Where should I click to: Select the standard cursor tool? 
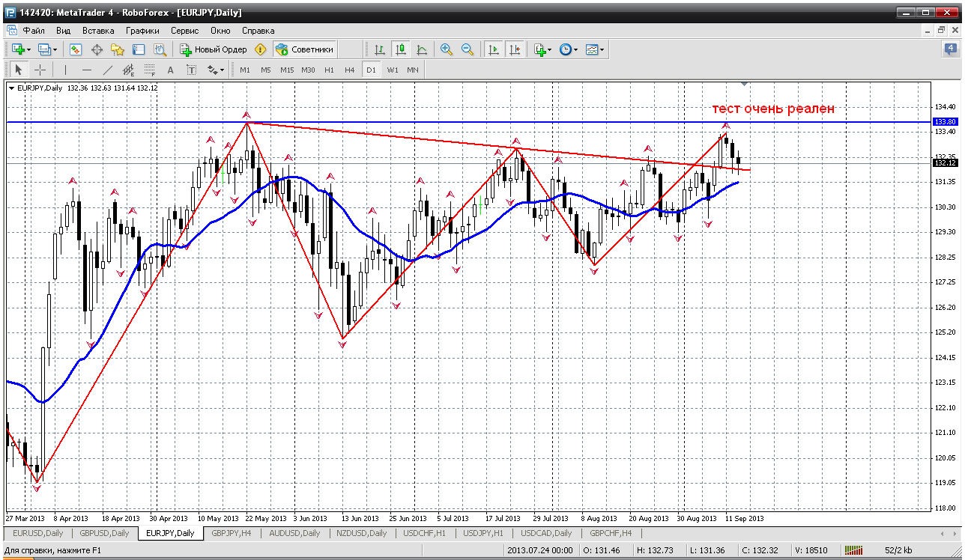tap(19, 70)
